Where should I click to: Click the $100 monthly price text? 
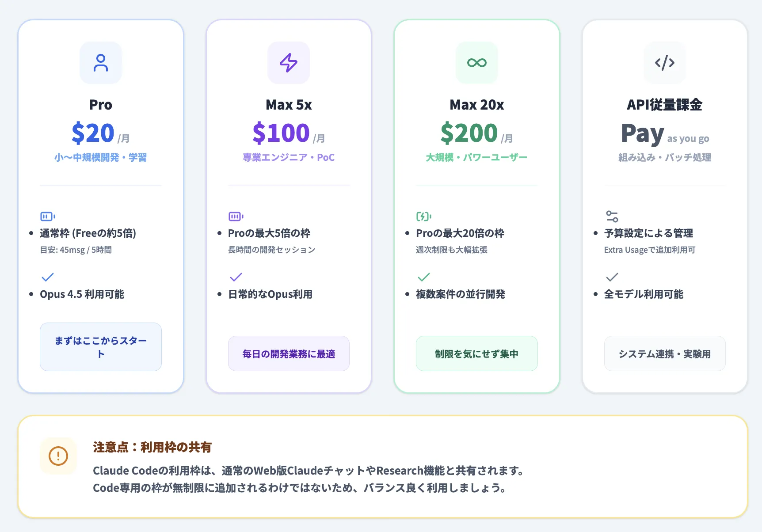[x=281, y=132]
